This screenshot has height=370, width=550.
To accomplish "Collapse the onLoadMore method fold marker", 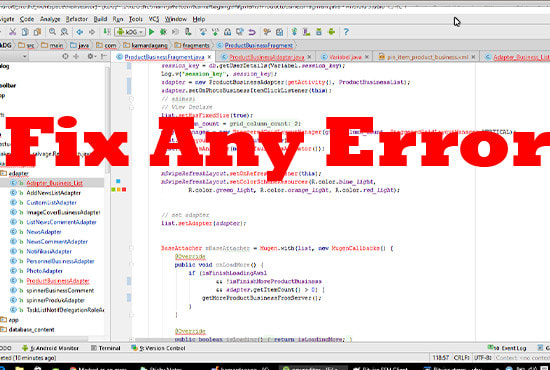I will point(131,264).
